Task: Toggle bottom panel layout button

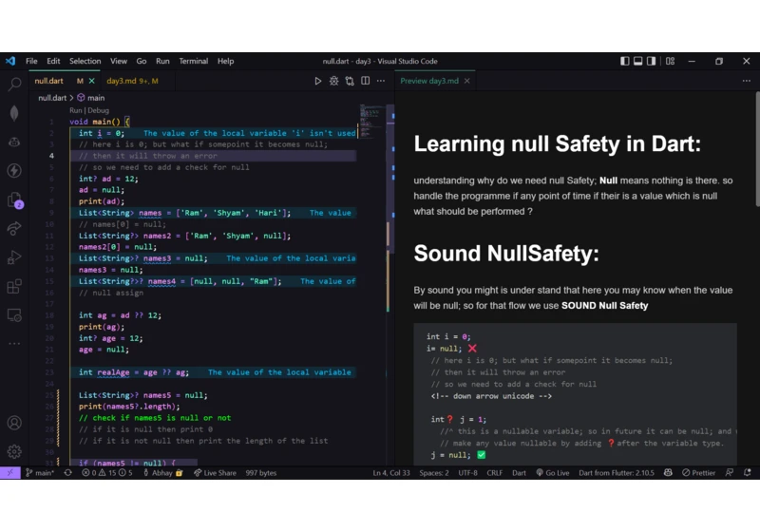Action: [x=637, y=61]
